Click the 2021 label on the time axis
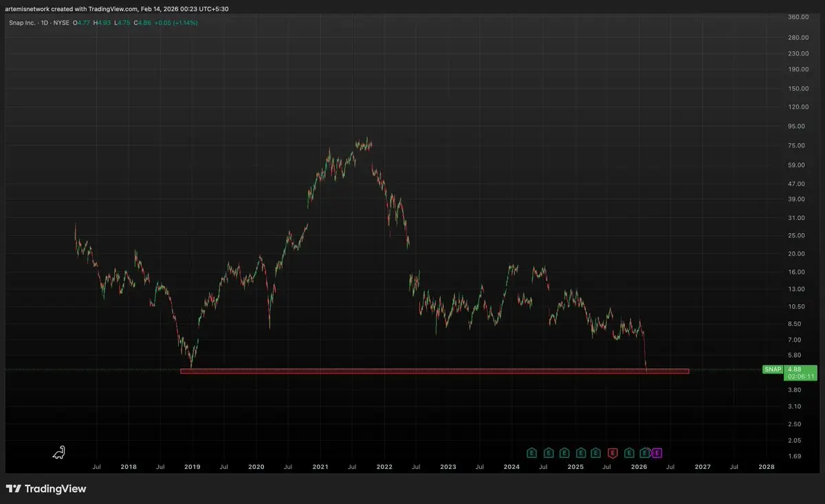Screen dimensions: 825x504 [320, 466]
